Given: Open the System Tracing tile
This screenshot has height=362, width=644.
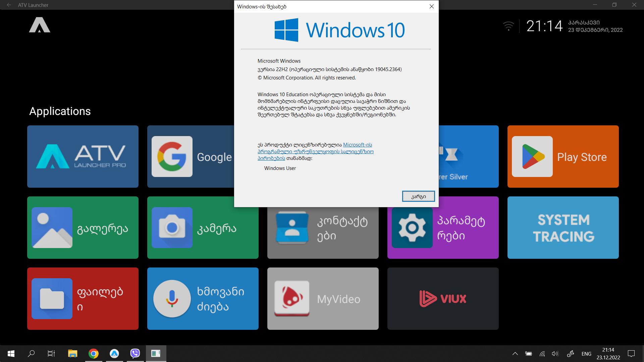Looking at the screenshot, I should pos(563,228).
